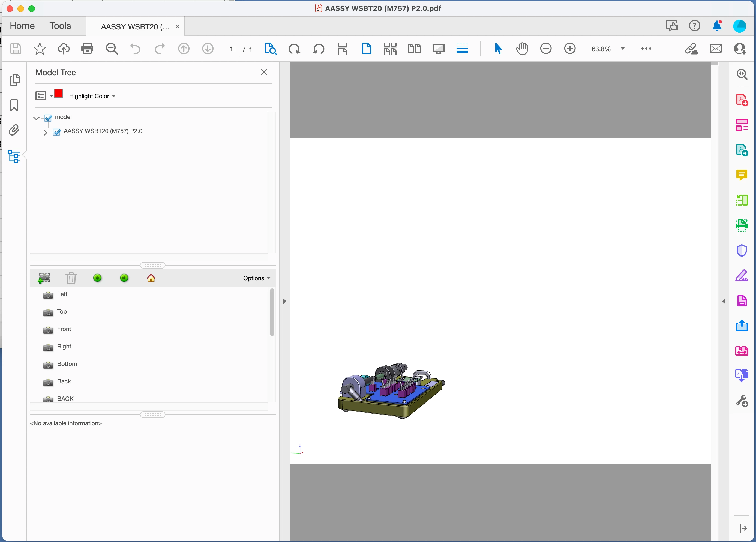Image resolution: width=756 pixels, height=542 pixels.
Task: Expand the AASSY WSBT20 (M757) P2.0 node
Action: point(45,132)
